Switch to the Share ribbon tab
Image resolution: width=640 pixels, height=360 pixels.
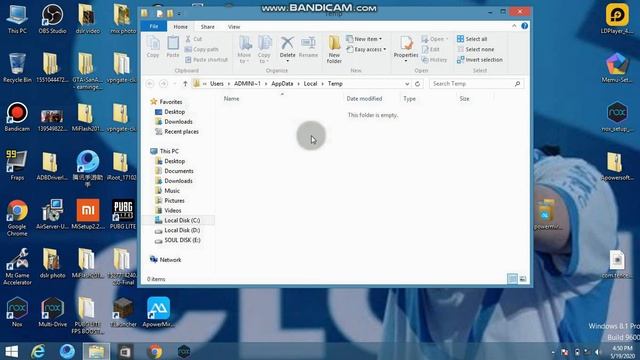point(207,27)
